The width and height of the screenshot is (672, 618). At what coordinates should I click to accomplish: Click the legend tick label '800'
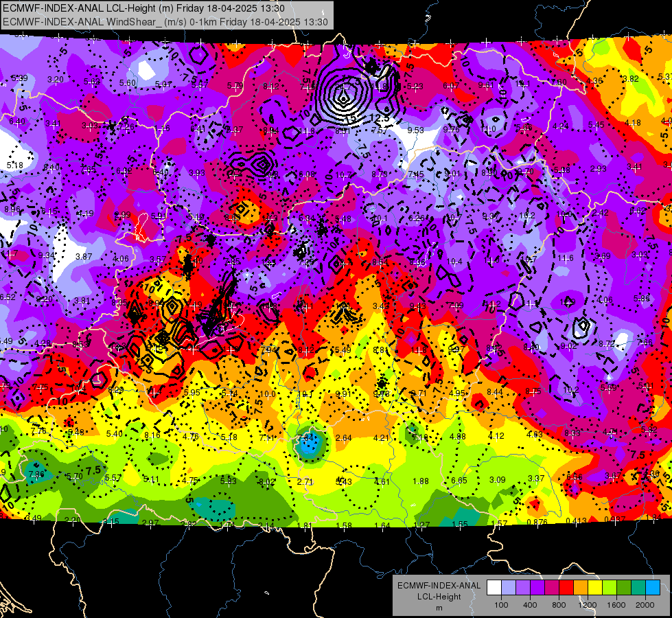point(559,605)
